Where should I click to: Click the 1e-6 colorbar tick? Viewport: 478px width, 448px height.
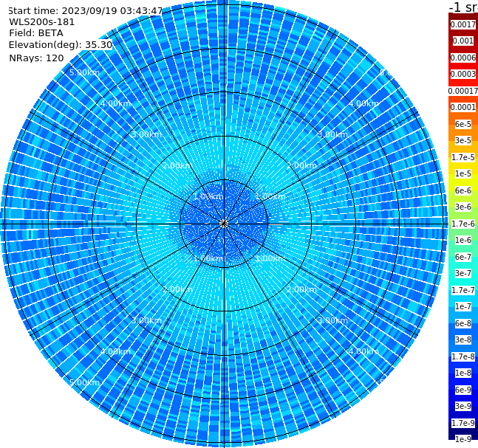(x=463, y=240)
